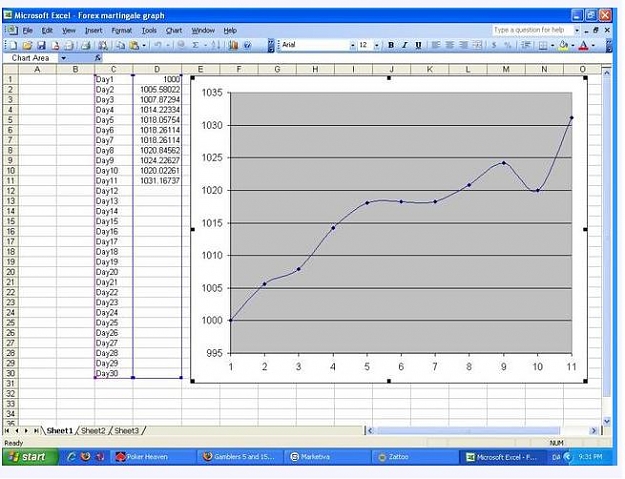
Task: Open the Format menu
Action: 122,30
